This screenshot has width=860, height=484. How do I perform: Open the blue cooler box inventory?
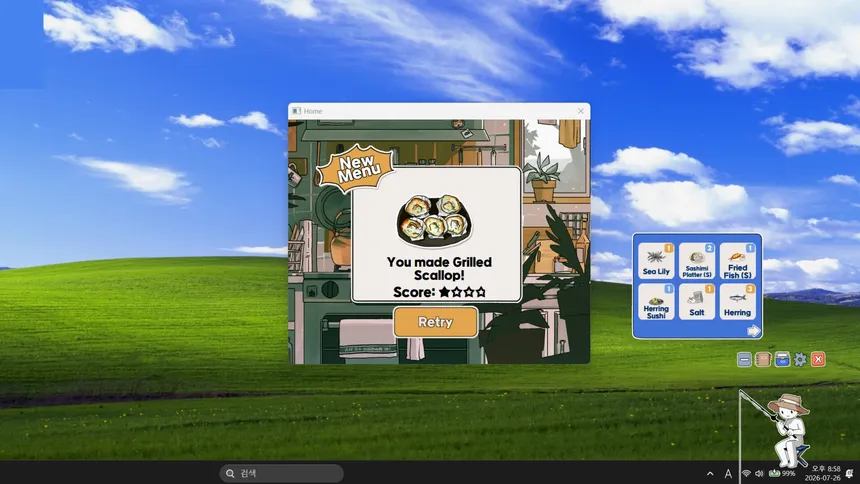point(782,359)
